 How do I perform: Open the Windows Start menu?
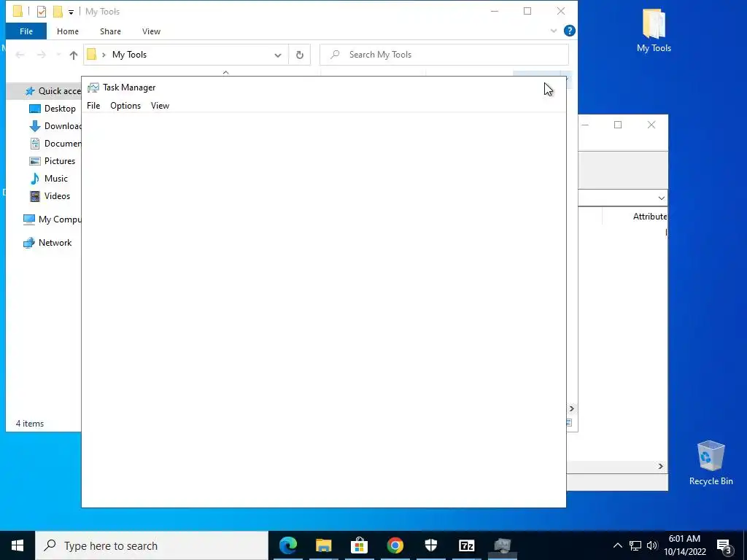[x=18, y=545]
